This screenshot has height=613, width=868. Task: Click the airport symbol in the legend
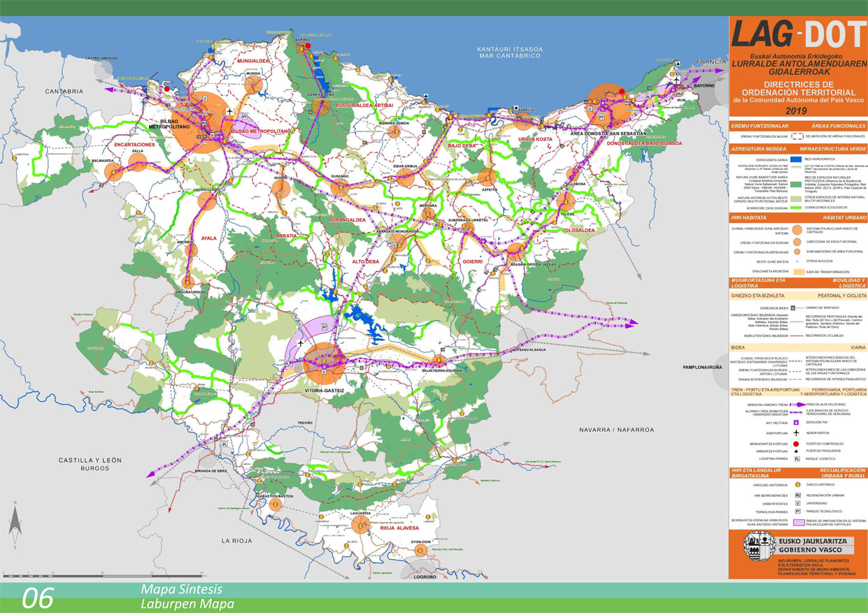coord(797,433)
